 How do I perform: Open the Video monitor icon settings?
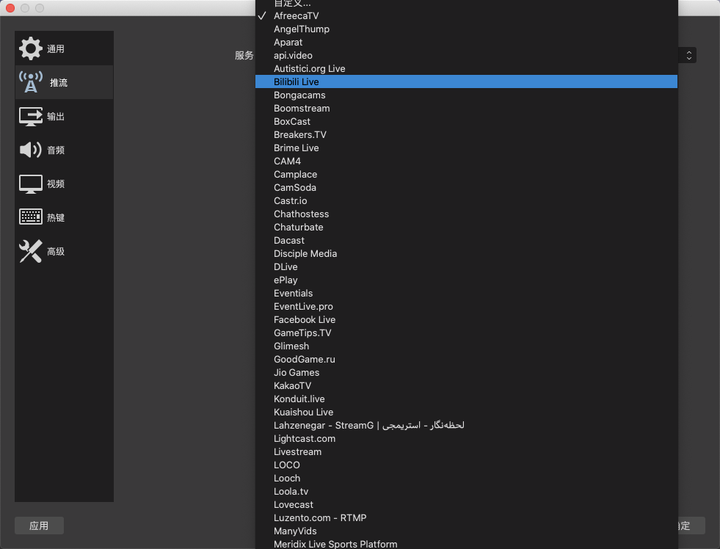pyautogui.click(x=30, y=184)
